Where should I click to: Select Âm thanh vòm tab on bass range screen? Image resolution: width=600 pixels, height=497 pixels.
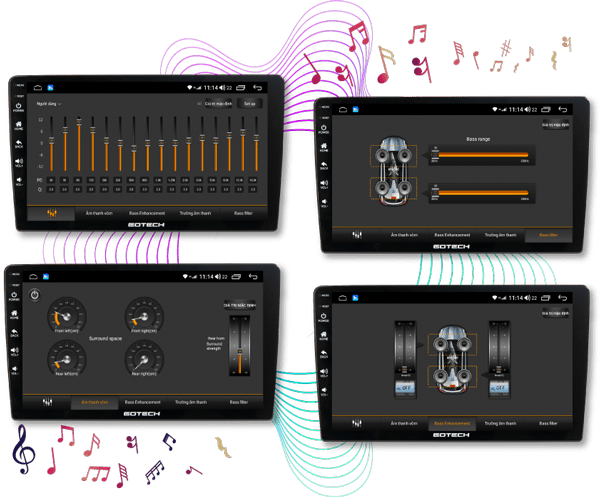click(x=398, y=234)
